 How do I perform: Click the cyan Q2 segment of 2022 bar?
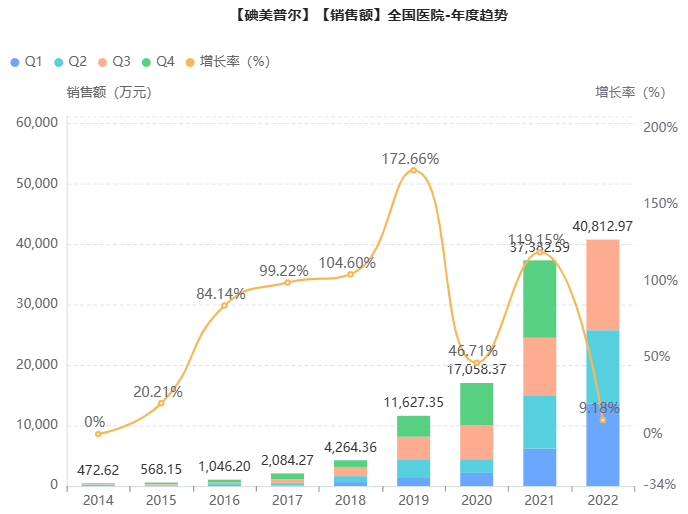point(603,367)
